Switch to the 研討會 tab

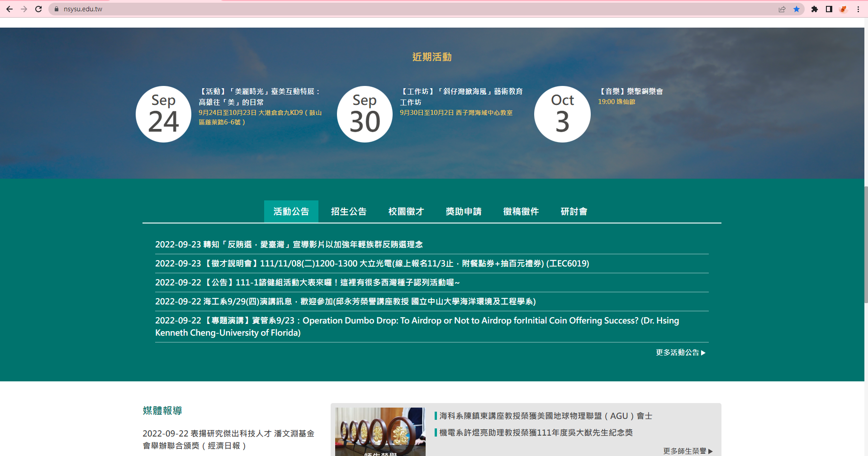(x=574, y=211)
